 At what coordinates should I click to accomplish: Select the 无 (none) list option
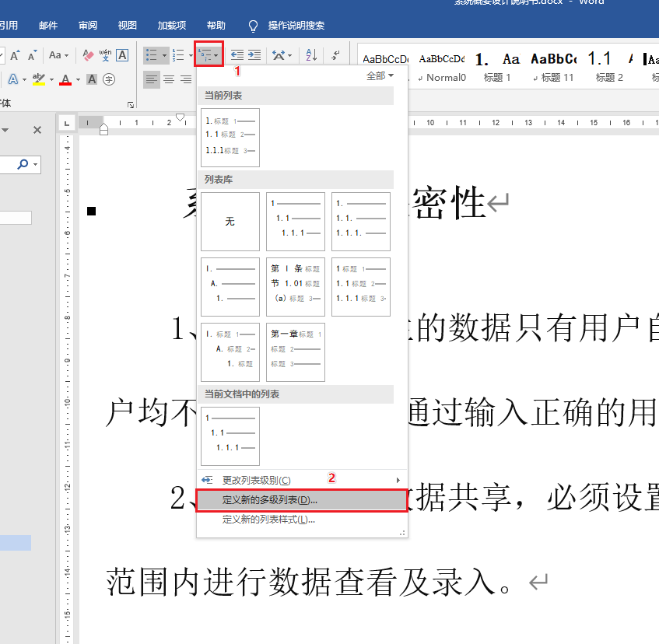point(230,222)
